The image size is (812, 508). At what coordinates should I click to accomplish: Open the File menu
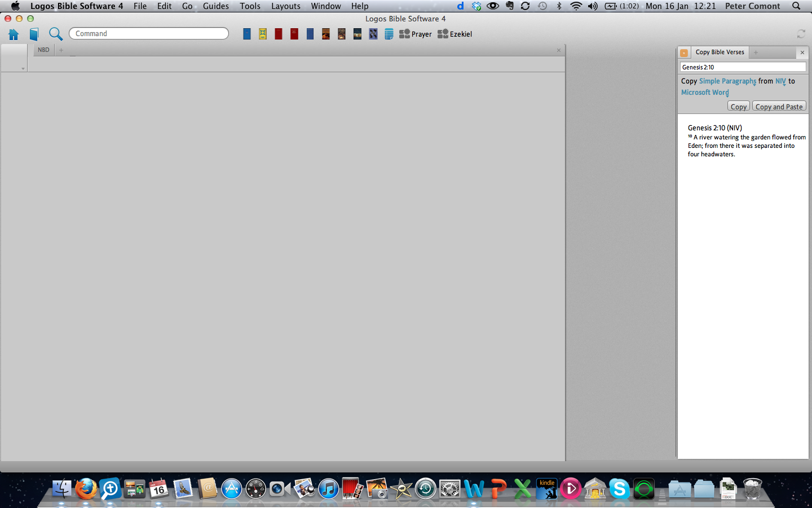(140, 6)
